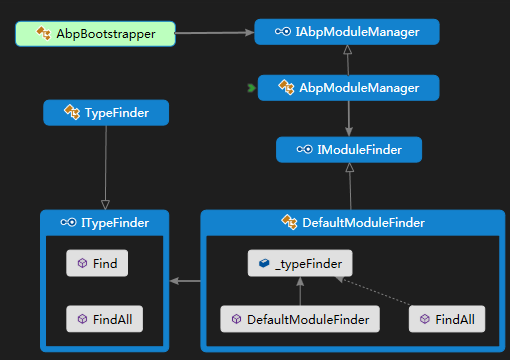Click the interface icon on ITypeFinder group
The width and height of the screenshot is (510, 360).
click(69, 222)
